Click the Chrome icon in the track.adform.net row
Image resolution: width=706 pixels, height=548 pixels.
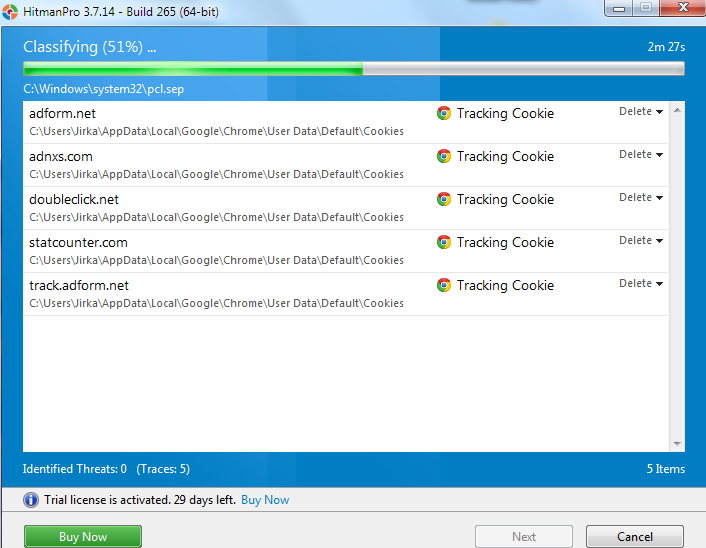(x=444, y=285)
